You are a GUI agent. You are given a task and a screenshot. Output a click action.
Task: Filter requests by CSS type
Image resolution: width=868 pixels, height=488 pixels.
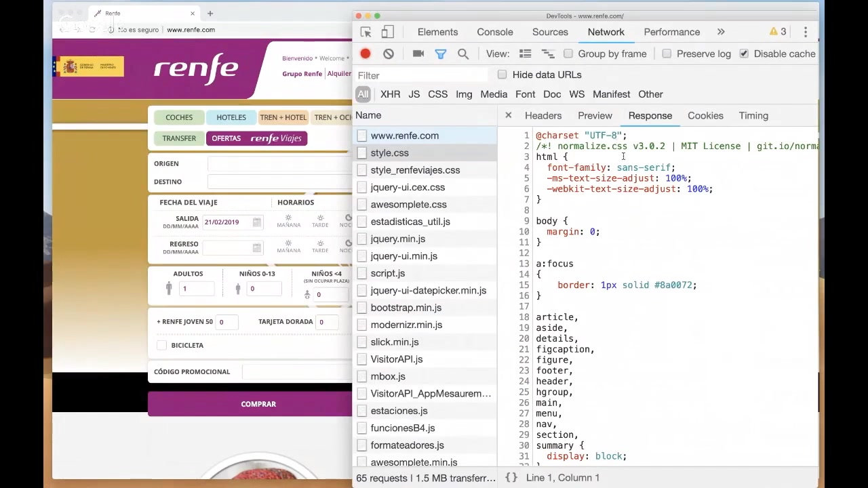(437, 94)
